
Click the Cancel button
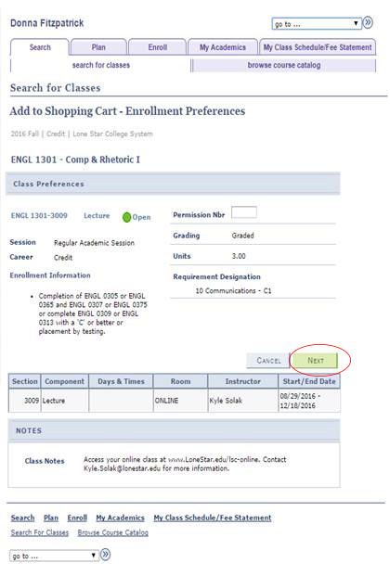coord(268,361)
